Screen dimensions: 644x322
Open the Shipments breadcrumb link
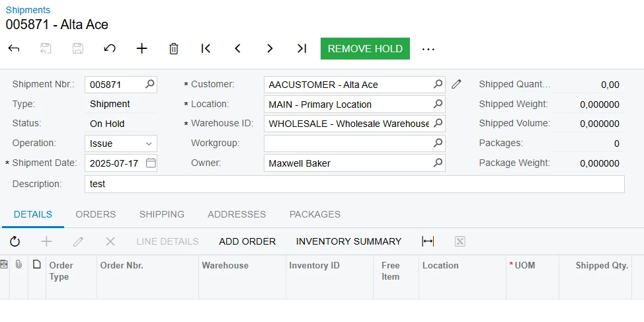28,10
